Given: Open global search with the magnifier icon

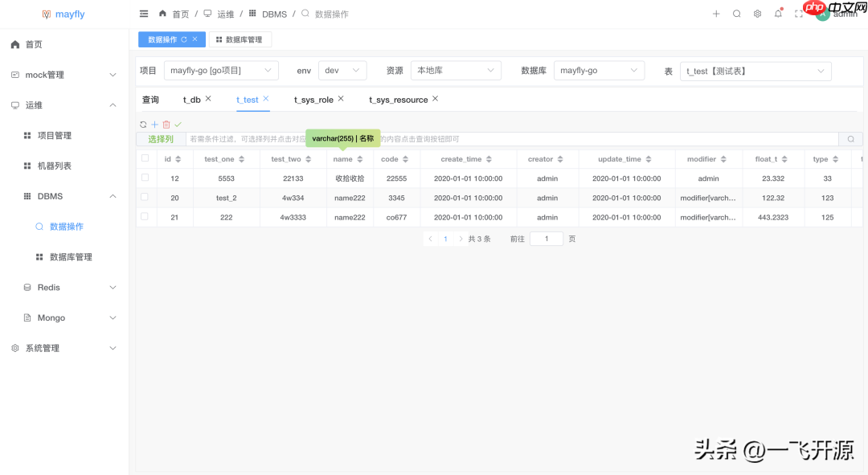Looking at the screenshot, I should (x=737, y=13).
